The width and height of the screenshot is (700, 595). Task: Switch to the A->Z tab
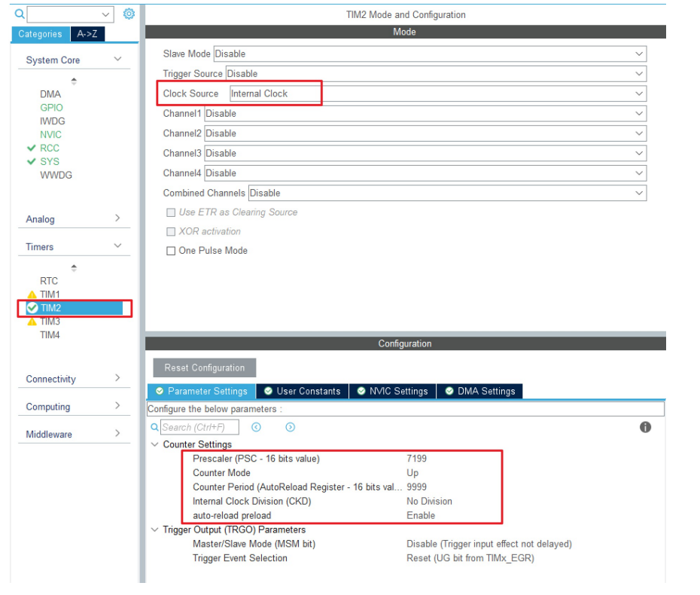coord(87,34)
